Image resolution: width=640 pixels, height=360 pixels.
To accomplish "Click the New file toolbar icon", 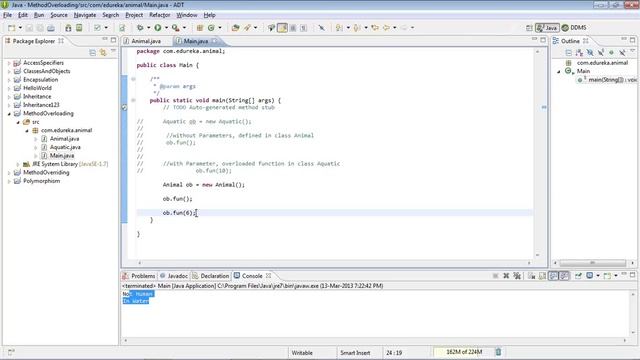I will [11, 28].
